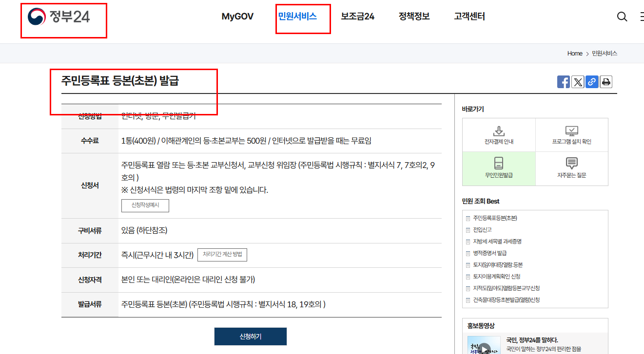This screenshot has width=644, height=354.
Task: Share the page via the Facebook icon
Action: click(564, 82)
